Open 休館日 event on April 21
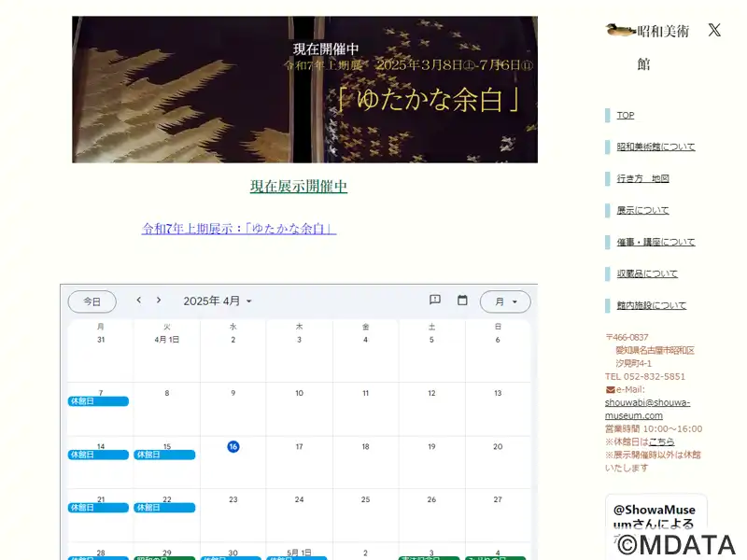 (x=98, y=508)
